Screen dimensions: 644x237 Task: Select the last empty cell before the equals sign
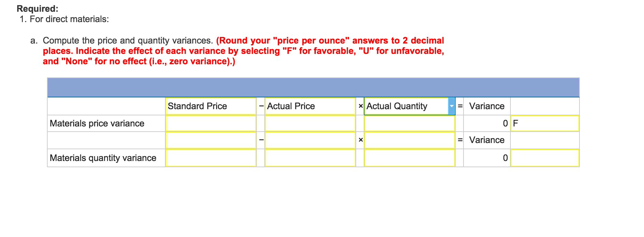[409, 140]
